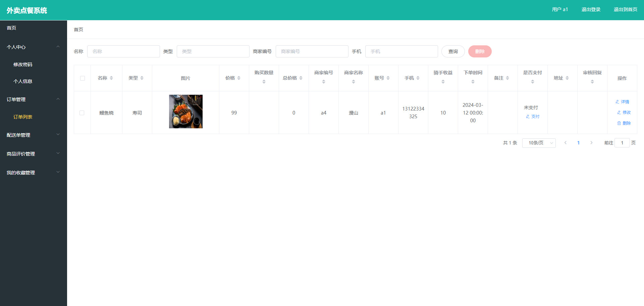Viewport: 644px width, 306px height.
Task: Go to next page arrow
Action: pyautogui.click(x=591, y=143)
